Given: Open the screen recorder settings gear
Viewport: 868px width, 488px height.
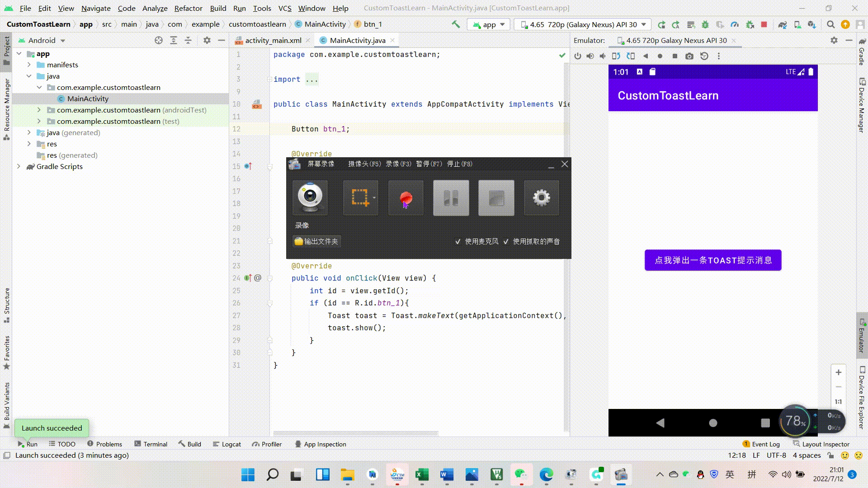Looking at the screenshot, I should [541, 197].
